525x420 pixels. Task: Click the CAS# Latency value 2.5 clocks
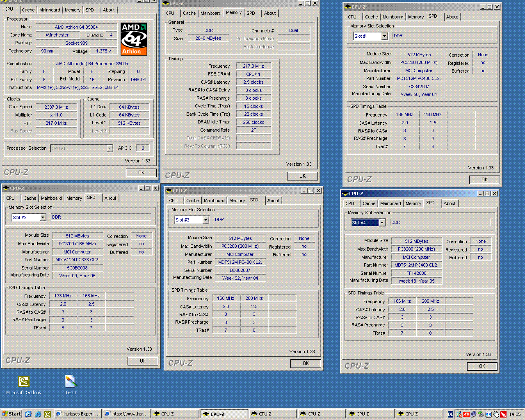[x=253, y=82]
